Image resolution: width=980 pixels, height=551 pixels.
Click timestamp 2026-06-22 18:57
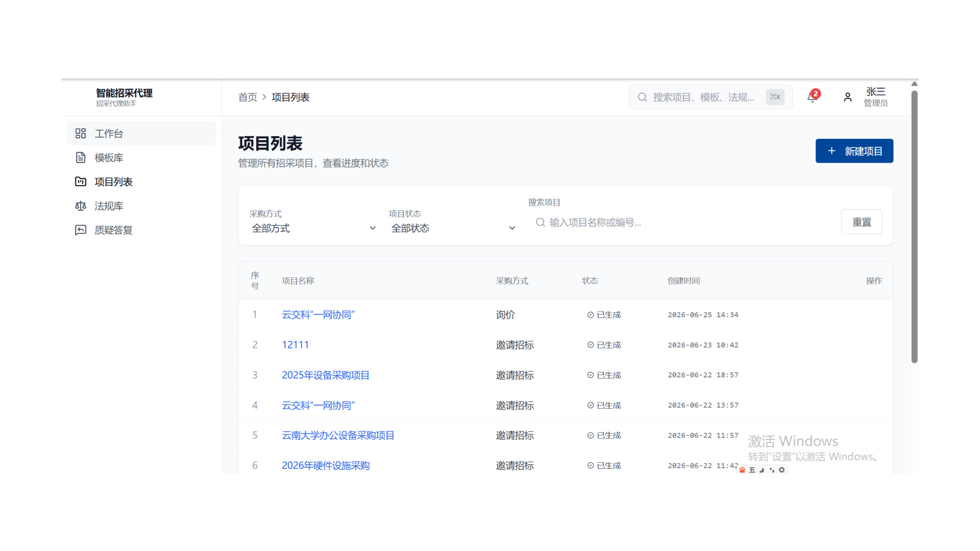703,375
